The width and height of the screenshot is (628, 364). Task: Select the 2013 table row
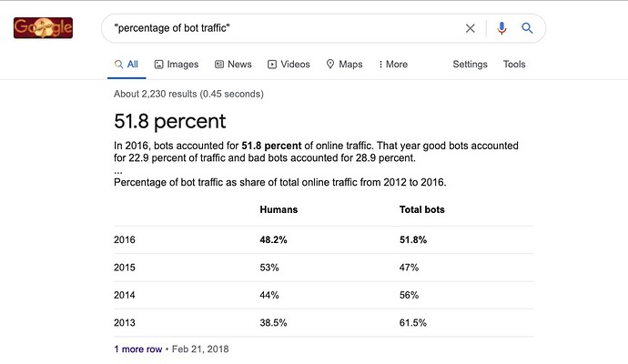324,323
